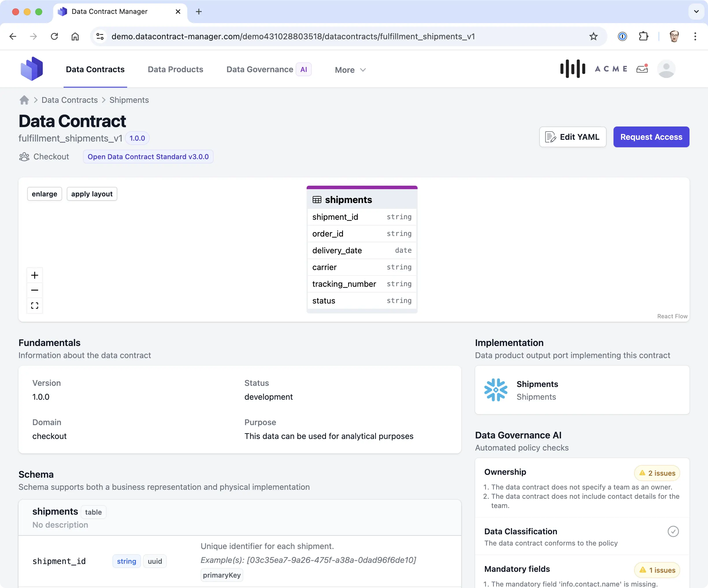Click the Data Contract Manager logo
This screenshot has height=588, width=708.
(32, 68)
